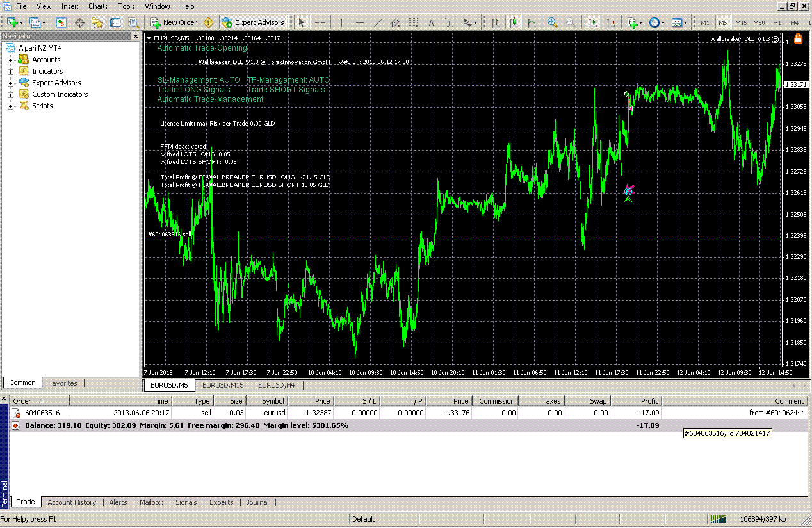Select the Draw Text Label tool

[449, 22]
